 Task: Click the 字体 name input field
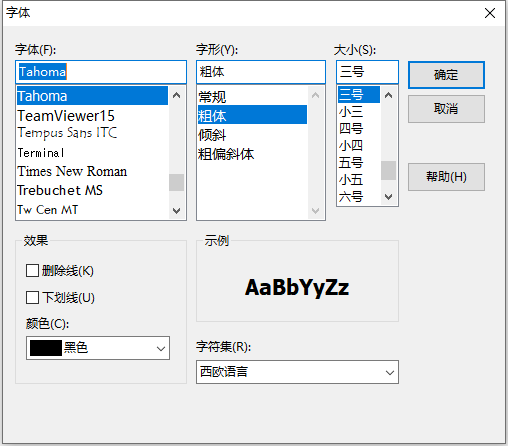(x=101, y=72)
